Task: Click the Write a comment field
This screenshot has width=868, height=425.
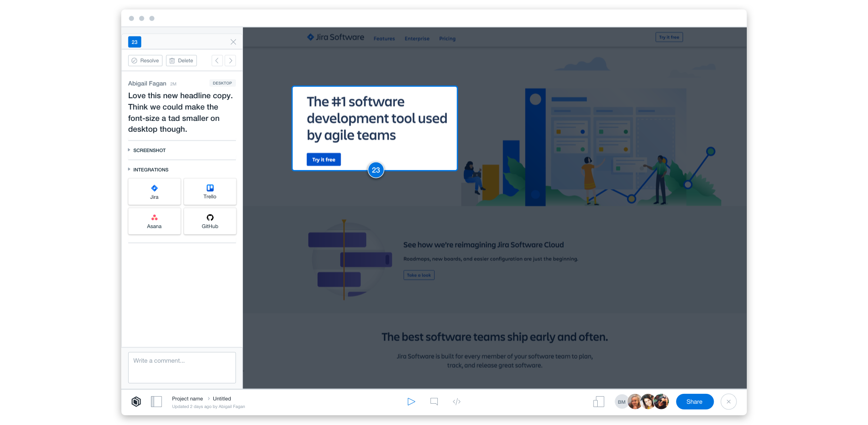Action: [182, 367]
